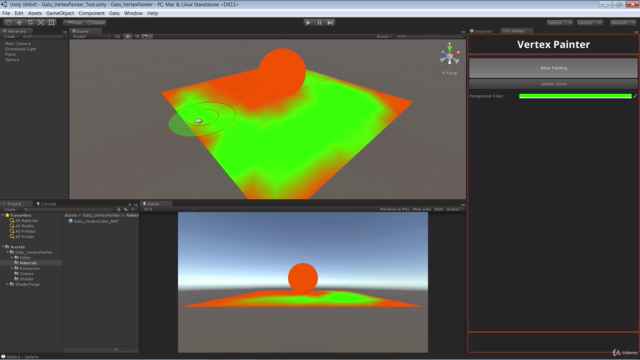Select the Scale tool
The height and width of the screenshot is (360, 640).
(x=40, y=22)
